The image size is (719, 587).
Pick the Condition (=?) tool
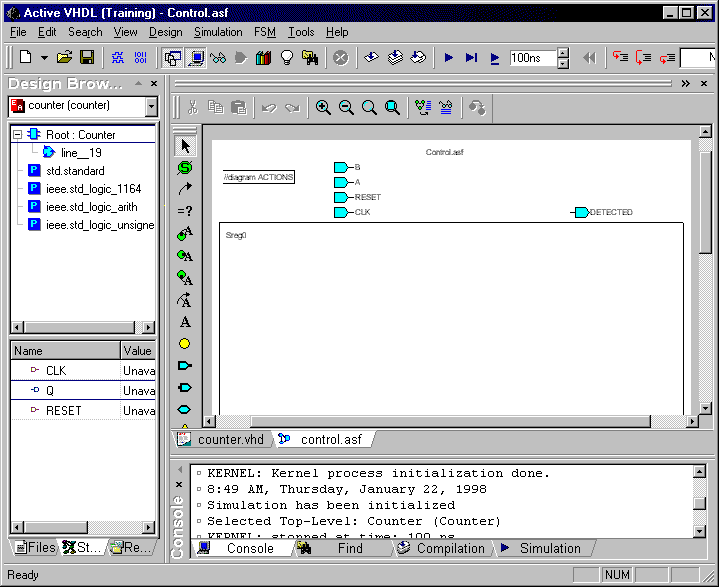(x=185, y=211)
